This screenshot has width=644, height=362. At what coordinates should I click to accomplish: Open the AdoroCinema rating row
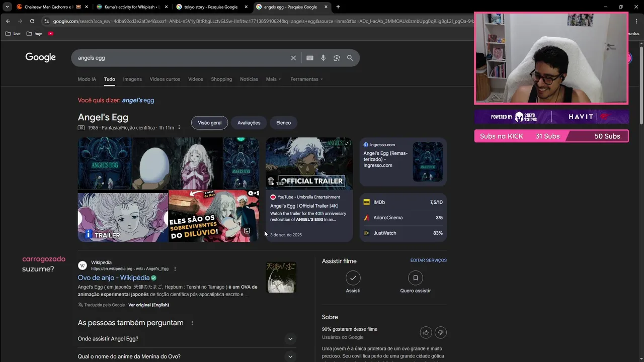click(403, 218)
